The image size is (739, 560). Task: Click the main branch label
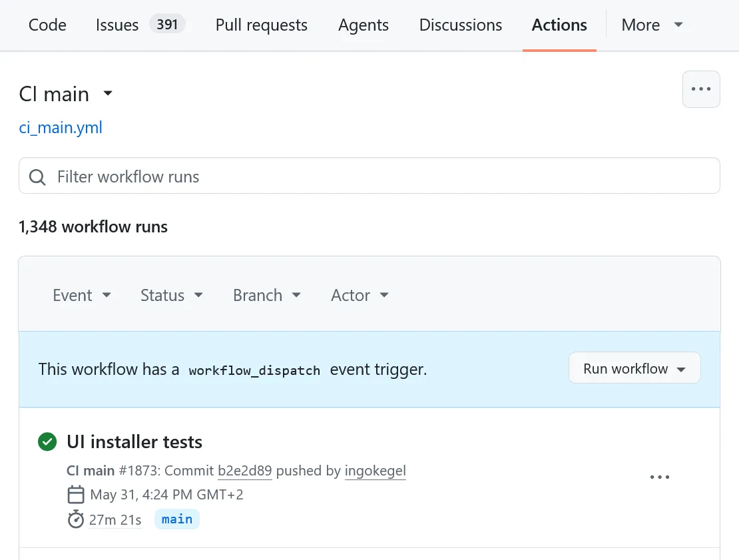(176, 519)
